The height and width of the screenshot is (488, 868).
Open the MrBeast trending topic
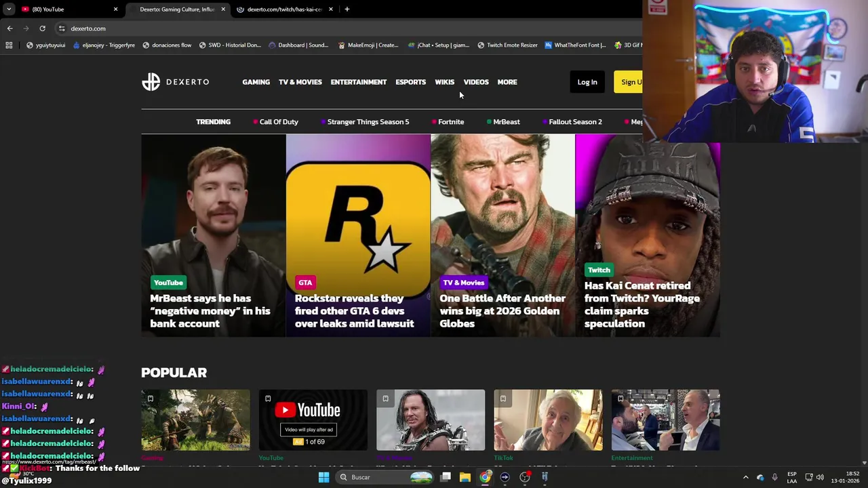coord(503,122)
